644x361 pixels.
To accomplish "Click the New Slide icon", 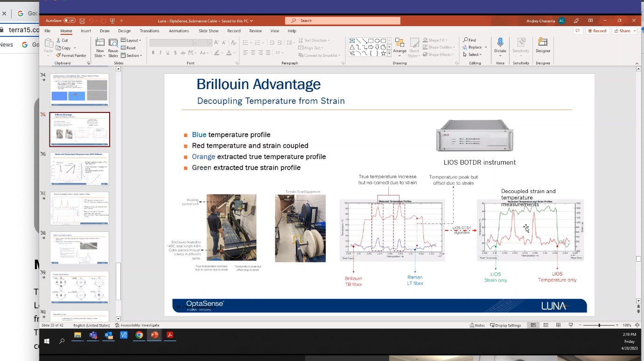I will pos(100,43).
